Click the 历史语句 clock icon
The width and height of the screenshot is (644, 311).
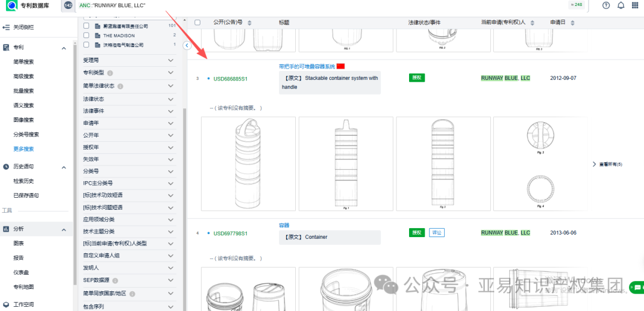(x=6, y=167)
